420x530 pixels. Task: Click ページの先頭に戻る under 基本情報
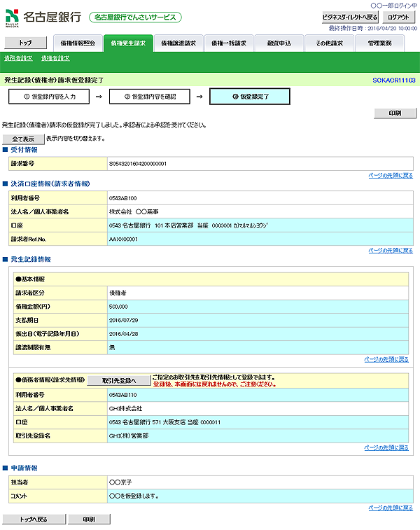tap(386, 359)
